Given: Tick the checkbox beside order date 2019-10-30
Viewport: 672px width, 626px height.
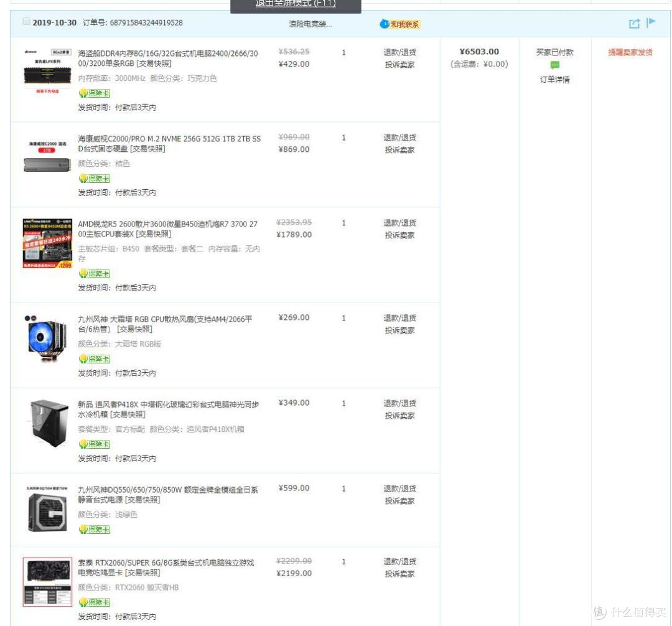Looking at the screenshot, I should pyautogui.click(x=27, y=21).
